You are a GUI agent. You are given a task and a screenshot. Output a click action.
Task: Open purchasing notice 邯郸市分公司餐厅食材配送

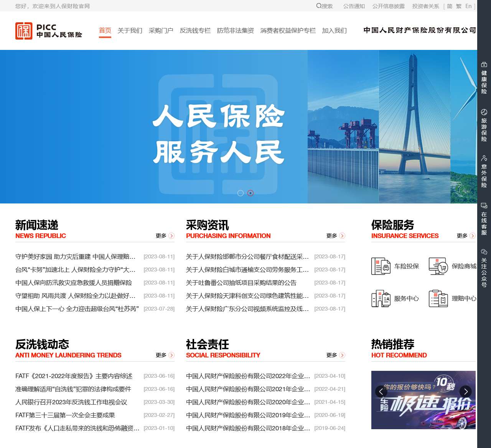pyautogui.click(x=247, y=256)
